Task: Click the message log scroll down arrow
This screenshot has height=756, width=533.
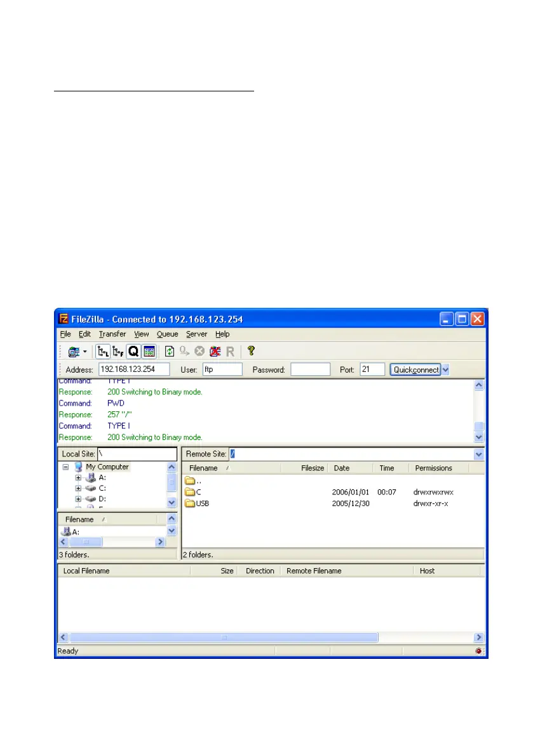Action: click(478, 437)
